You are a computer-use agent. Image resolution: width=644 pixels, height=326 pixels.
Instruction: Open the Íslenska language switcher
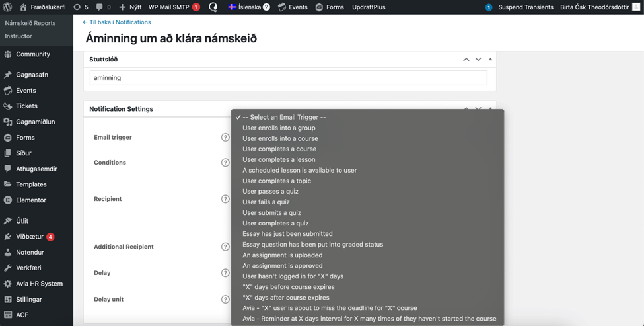[x=248, y=7]
